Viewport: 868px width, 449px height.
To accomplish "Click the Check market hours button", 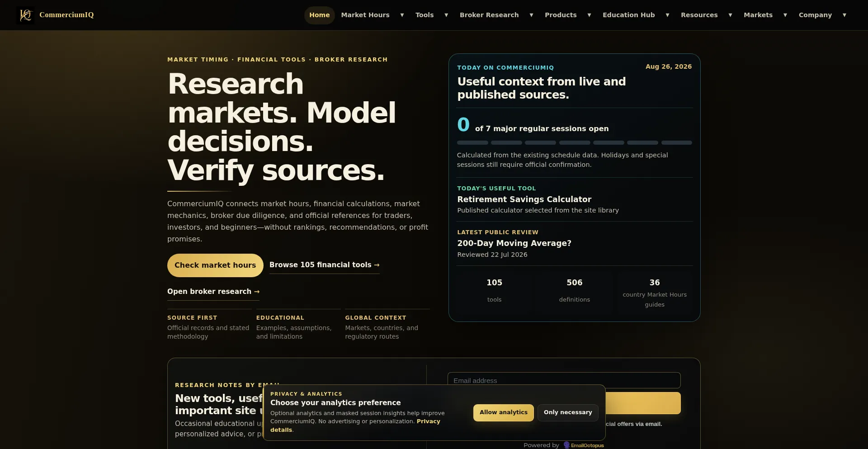I will tap(215, 265).
